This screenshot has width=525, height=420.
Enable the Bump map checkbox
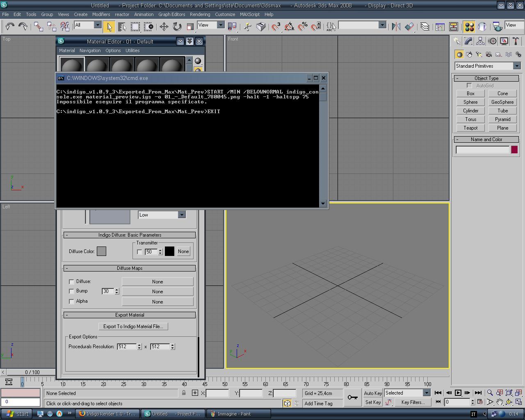(71, 291)
